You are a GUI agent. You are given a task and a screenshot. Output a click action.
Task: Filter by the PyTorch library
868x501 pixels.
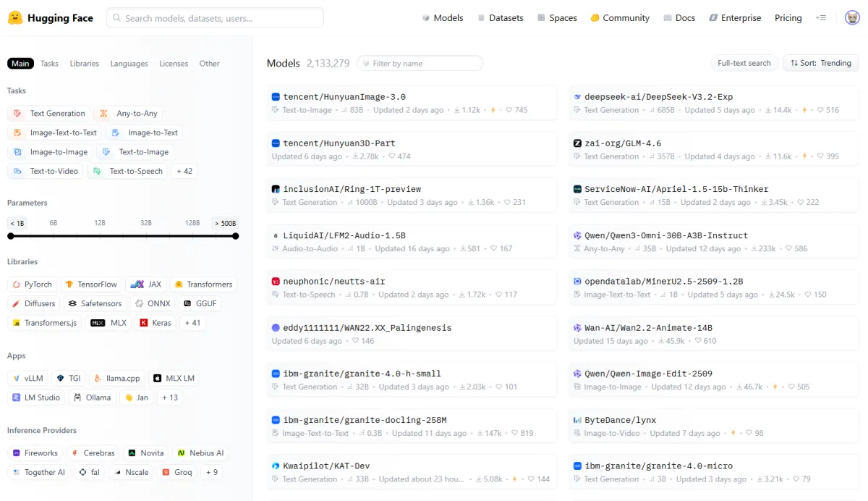click(x=32, y=285)
